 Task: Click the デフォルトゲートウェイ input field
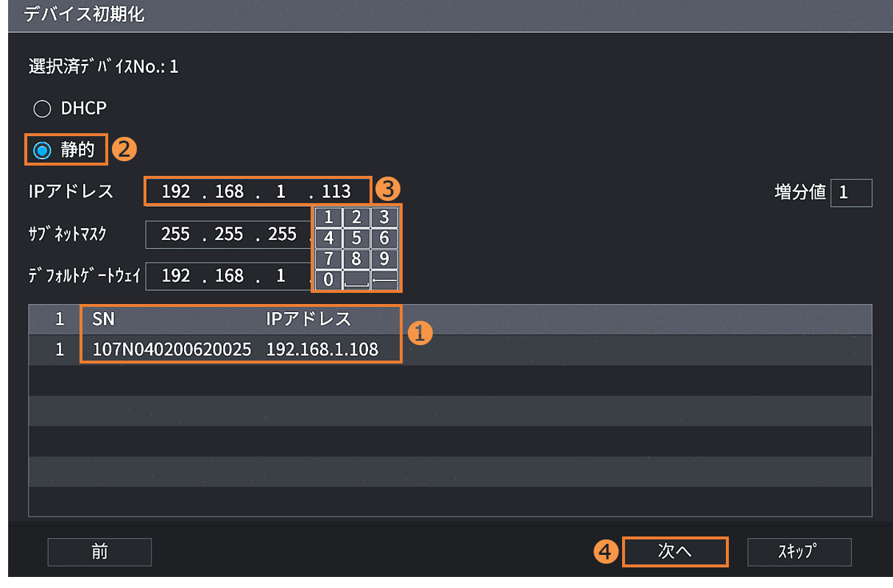(x=228, y=277)
